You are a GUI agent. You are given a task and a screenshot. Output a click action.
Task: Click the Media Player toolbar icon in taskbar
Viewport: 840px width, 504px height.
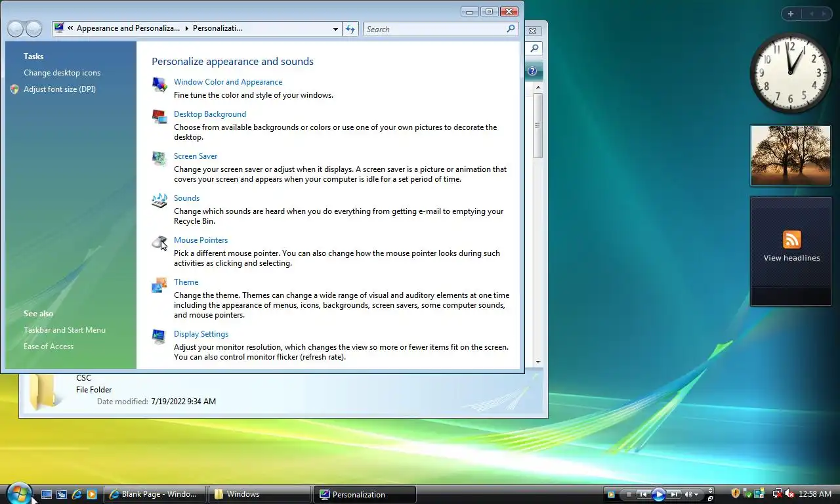(x=611, y=494)
